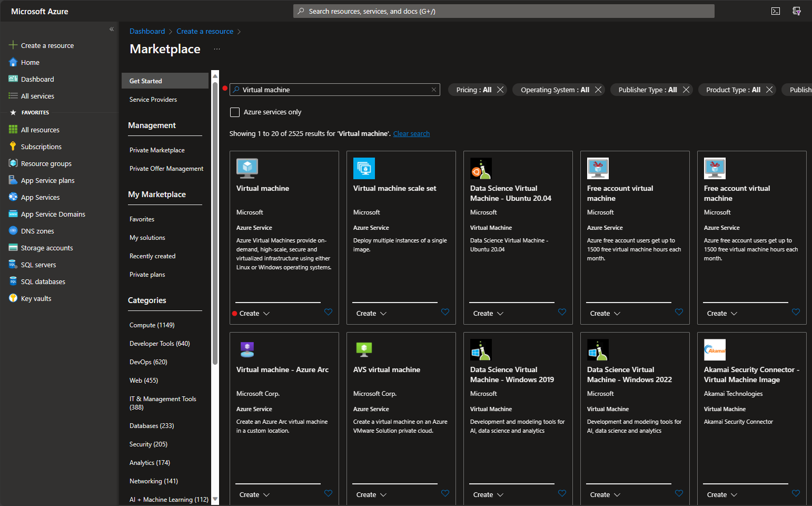812x506 pixels.
Task: Favorite Data Science VM Windows 2022 card
Action: point(679,493)
